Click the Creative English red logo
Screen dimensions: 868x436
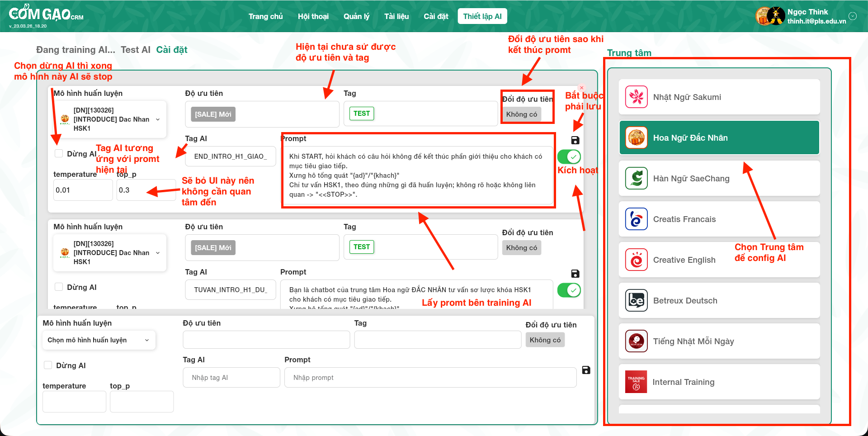(x=637, y=260)
